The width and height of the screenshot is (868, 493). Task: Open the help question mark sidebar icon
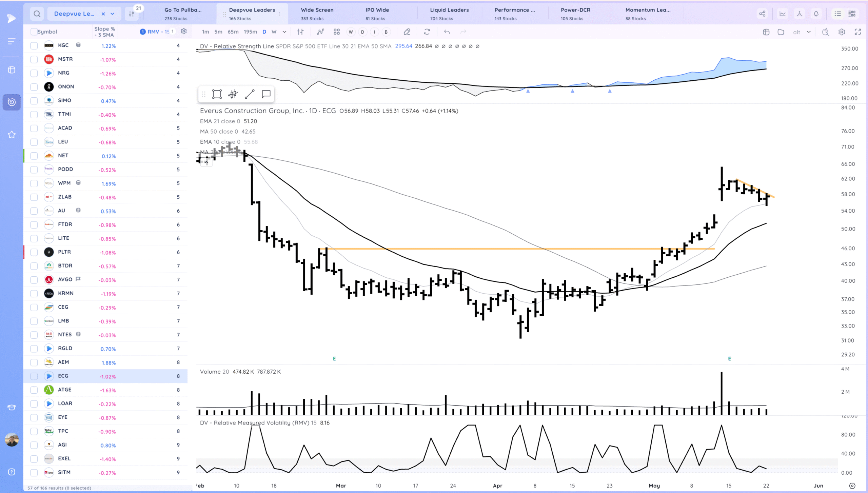[12, 472]
